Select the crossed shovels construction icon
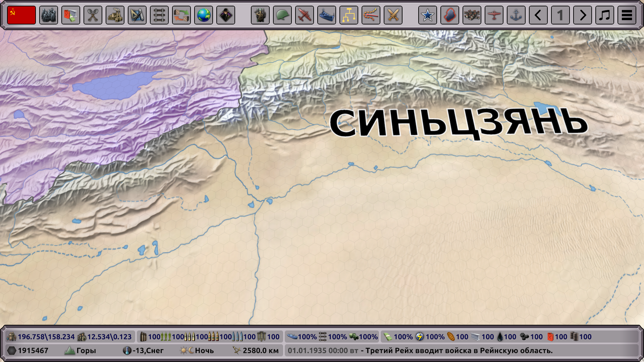The width and height of the screenshot is (644, 362). [x=93, y=15]
